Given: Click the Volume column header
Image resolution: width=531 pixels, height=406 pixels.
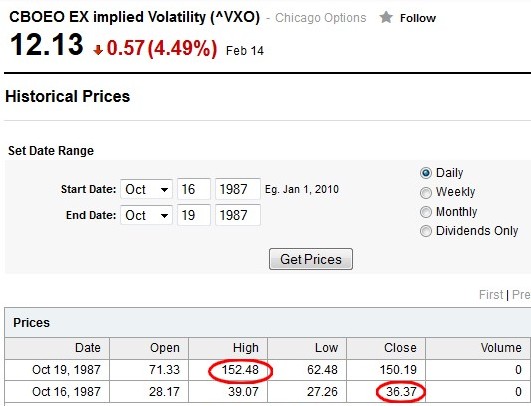Looking at the screenshot, I should pyautogui.click(x=501, y=348).
